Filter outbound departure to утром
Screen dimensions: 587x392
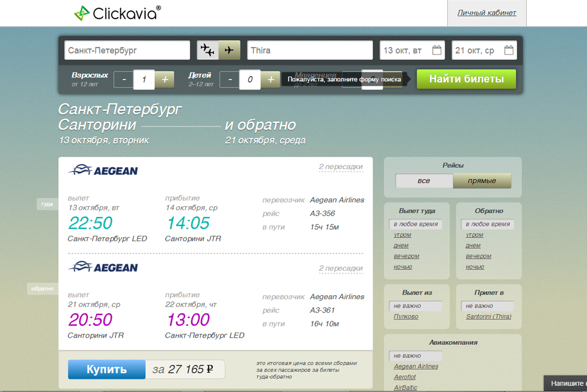[x=402, y=235]
